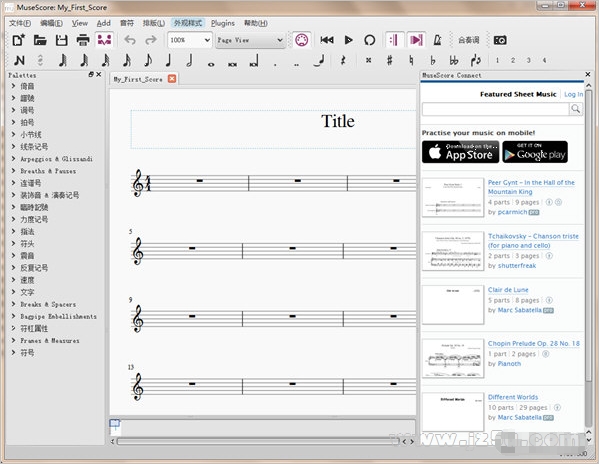The width and height of the screenshot is (599, 464).
Task: Flip note stem direction
Action: pyautogui.click(x=476, y=60)
